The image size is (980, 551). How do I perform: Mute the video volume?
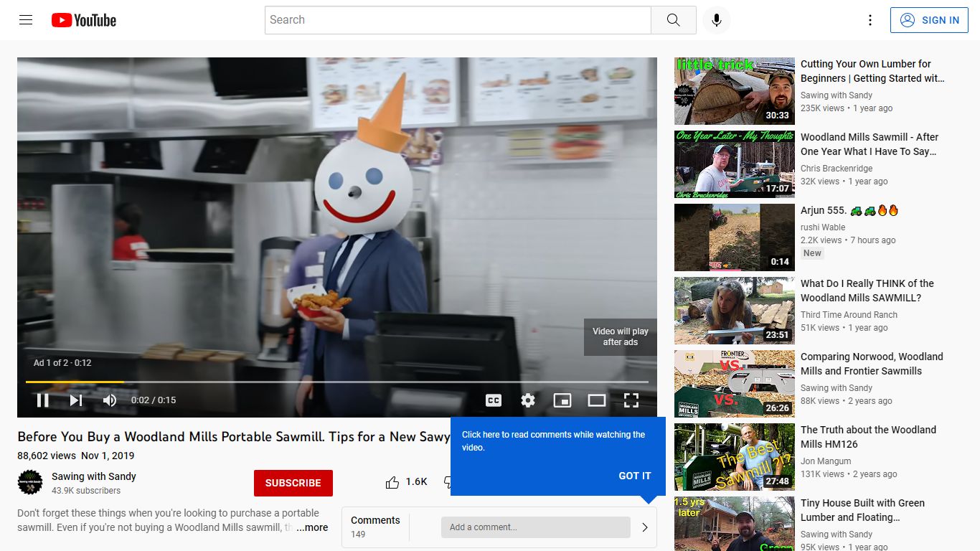[109, 400]
